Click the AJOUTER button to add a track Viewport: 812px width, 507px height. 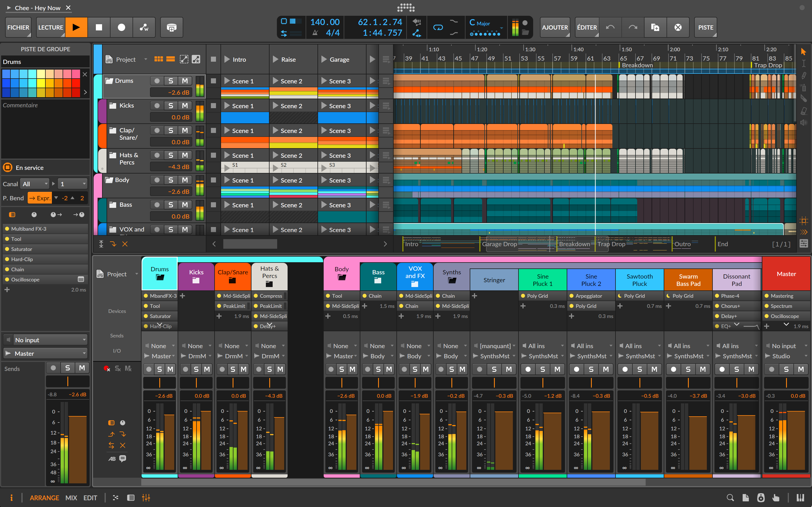pyautogui.click(x=555, y=28)
